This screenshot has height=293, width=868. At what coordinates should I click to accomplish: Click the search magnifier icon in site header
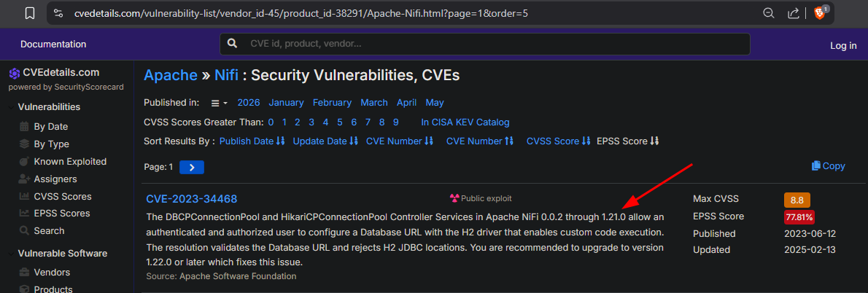point(233,44)
